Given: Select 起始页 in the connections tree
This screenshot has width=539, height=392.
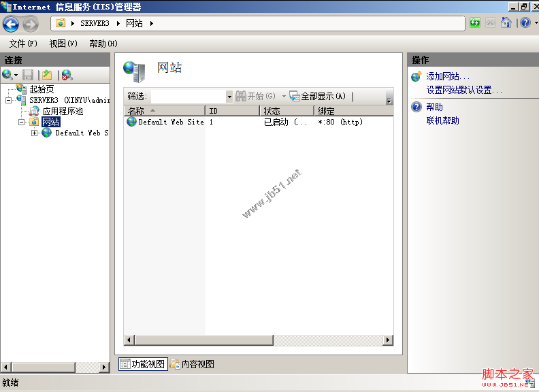Looking at the screenshot, I should coord(42,89).
